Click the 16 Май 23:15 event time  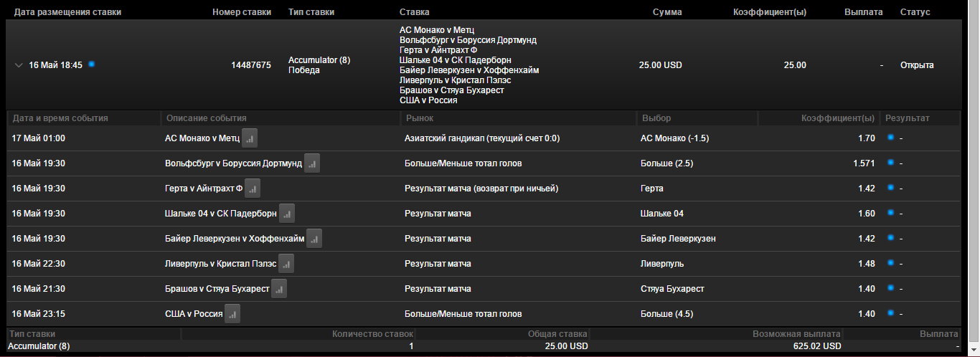tap(38, 313)
